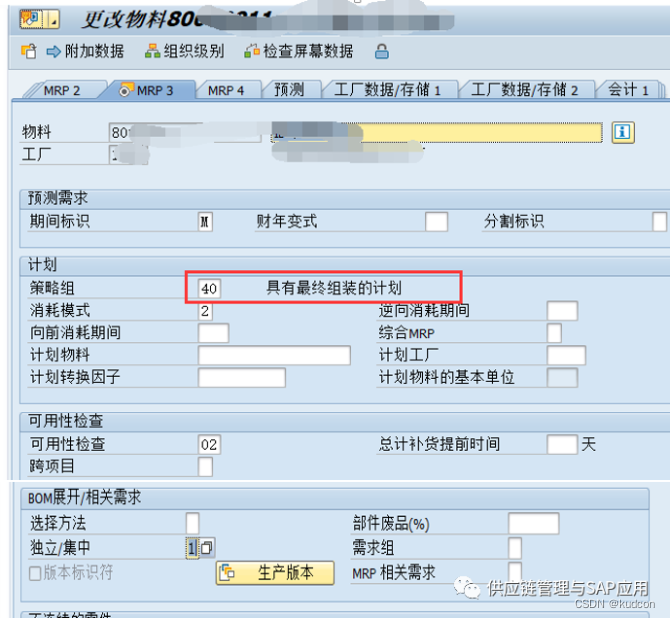The height and width of the screenshot is (618, 670).
Task: Switch to the MRP 2 tab
Action: [x=62, y=91]
